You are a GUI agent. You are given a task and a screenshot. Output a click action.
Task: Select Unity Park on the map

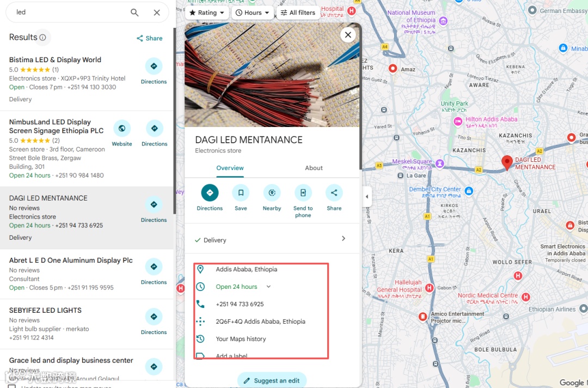tap(455, 107)
